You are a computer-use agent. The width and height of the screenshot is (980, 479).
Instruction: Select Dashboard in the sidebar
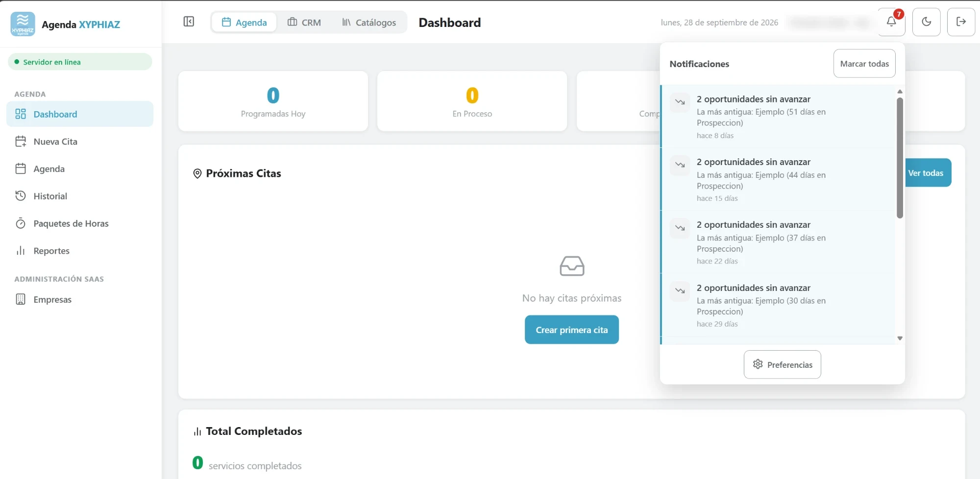(x=80, y=114)
